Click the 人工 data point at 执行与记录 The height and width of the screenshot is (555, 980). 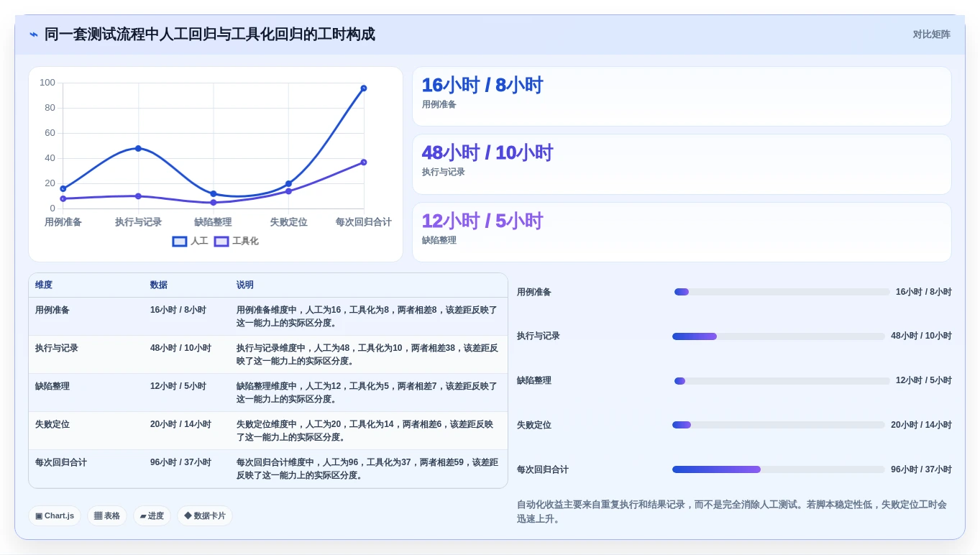138,148
